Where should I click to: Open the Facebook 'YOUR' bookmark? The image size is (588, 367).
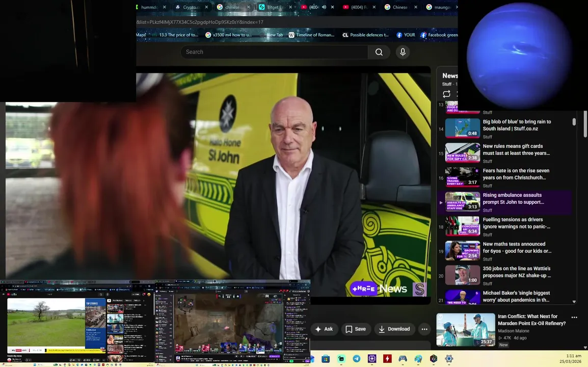tap(406, 35)
